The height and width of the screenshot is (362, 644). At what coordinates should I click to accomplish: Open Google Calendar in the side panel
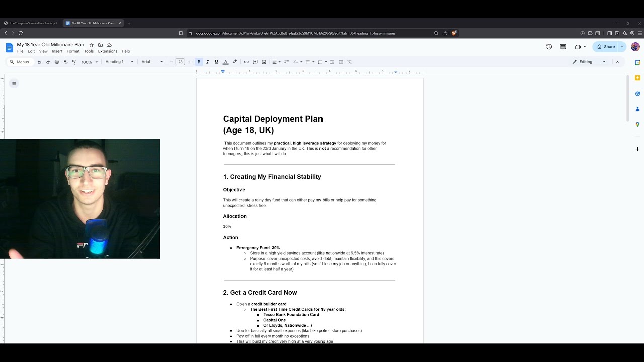(637, 63)
